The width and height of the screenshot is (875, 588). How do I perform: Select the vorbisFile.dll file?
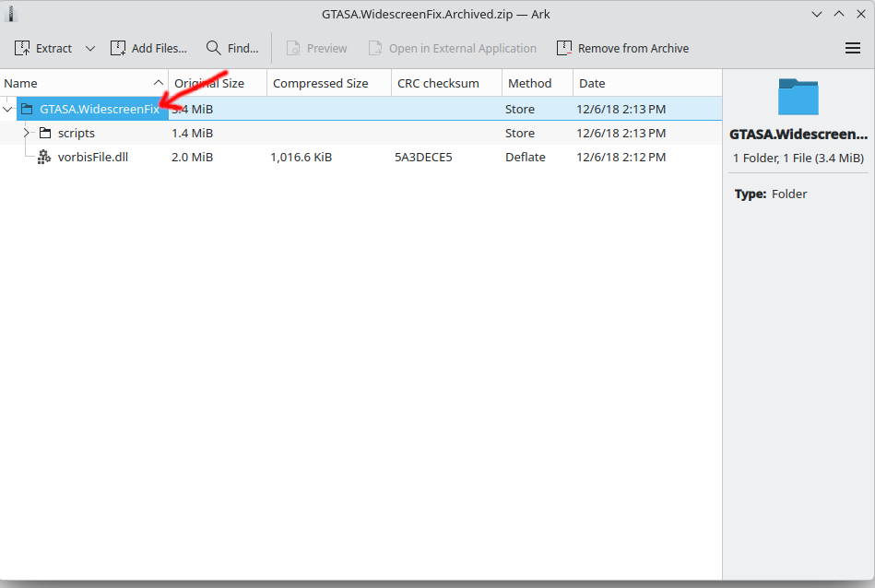[93, 158]
